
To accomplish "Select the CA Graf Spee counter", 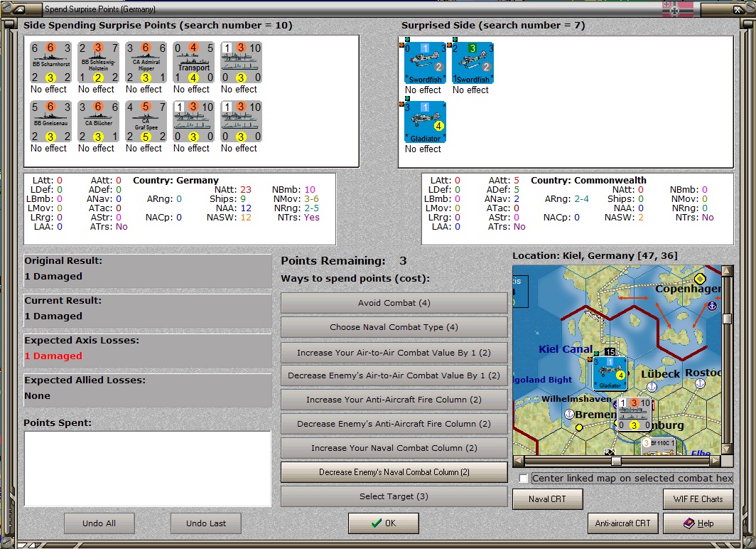I will point(146,122).
